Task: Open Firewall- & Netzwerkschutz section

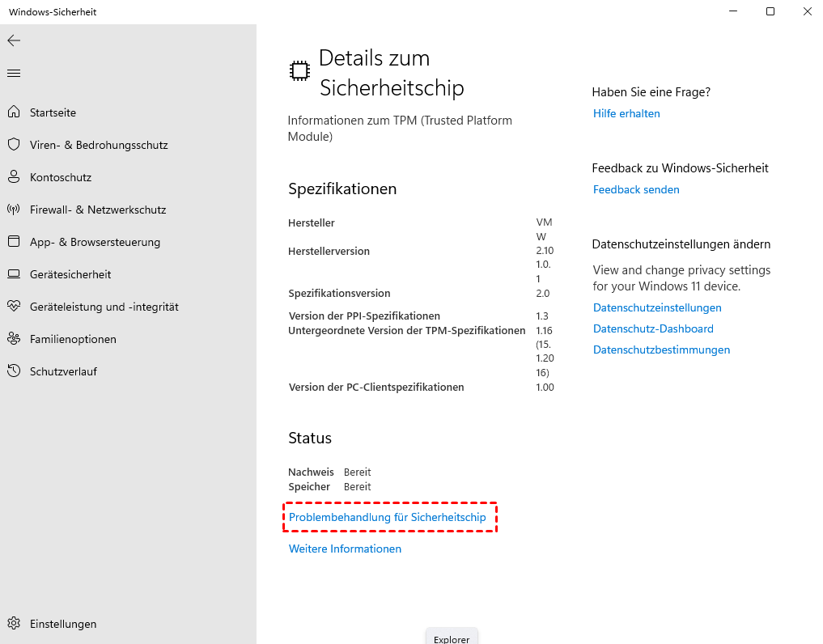Action: [x=98, y=210]
